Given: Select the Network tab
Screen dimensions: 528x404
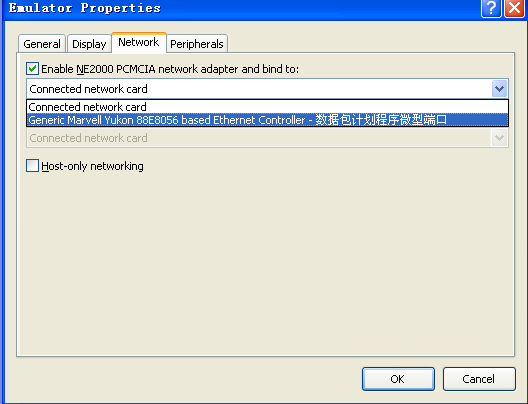Looking at the screenshot, I should tap(139, 42).
